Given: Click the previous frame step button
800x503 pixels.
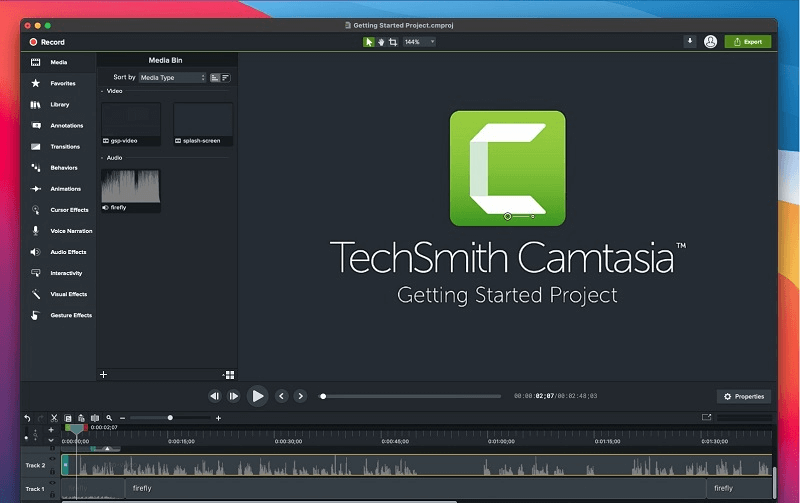Looking at the screenshot, I should point(215,396).
